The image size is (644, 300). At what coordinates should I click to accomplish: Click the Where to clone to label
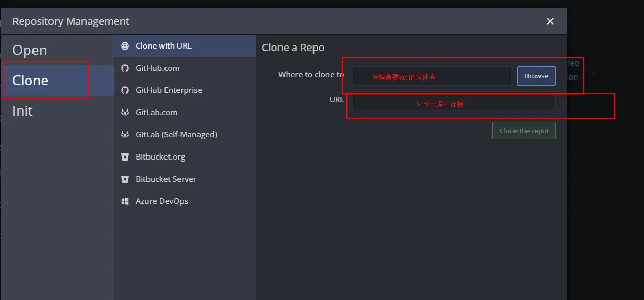[311, 75]
